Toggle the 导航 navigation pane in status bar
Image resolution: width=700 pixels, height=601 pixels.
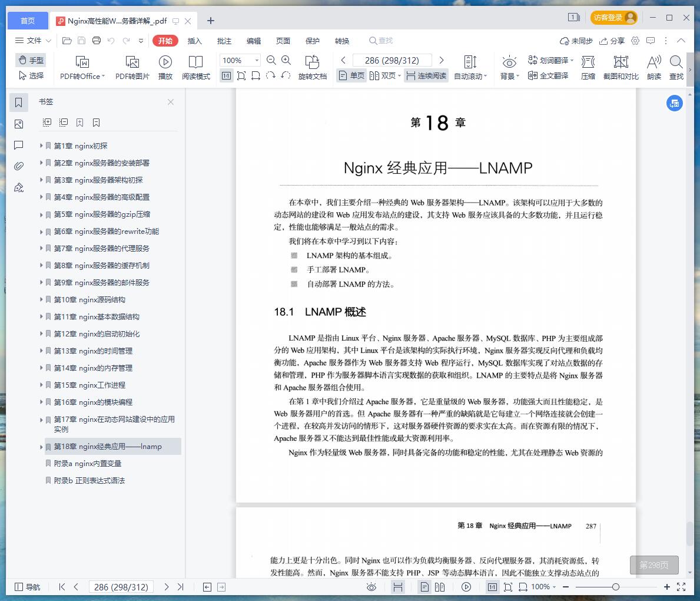[28, 587]
